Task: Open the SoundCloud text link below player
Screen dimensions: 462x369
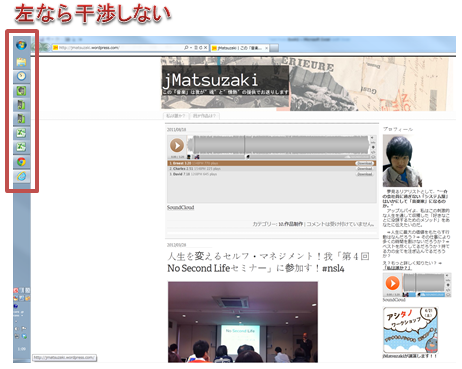Action: pos(180,207)
